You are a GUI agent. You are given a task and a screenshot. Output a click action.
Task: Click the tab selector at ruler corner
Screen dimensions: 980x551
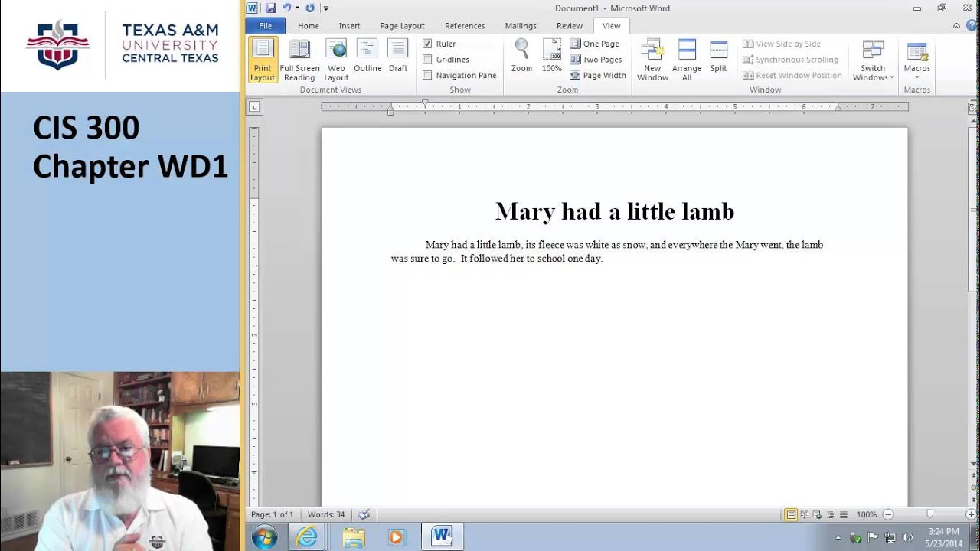click(x=255, y=107)
